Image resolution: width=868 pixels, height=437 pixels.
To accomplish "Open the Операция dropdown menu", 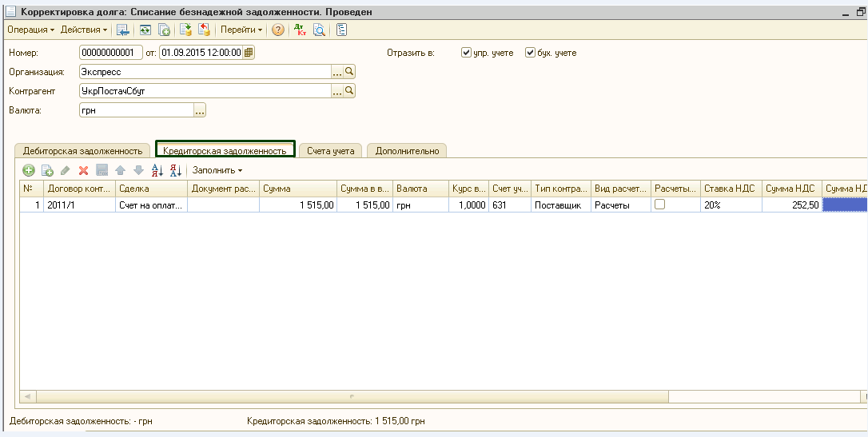I will (31, 30).
